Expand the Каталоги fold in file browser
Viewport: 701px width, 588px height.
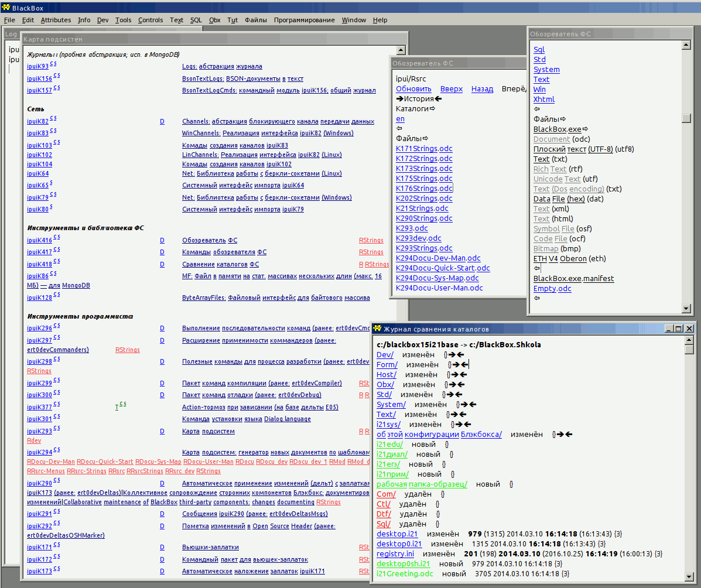(433, 109)
